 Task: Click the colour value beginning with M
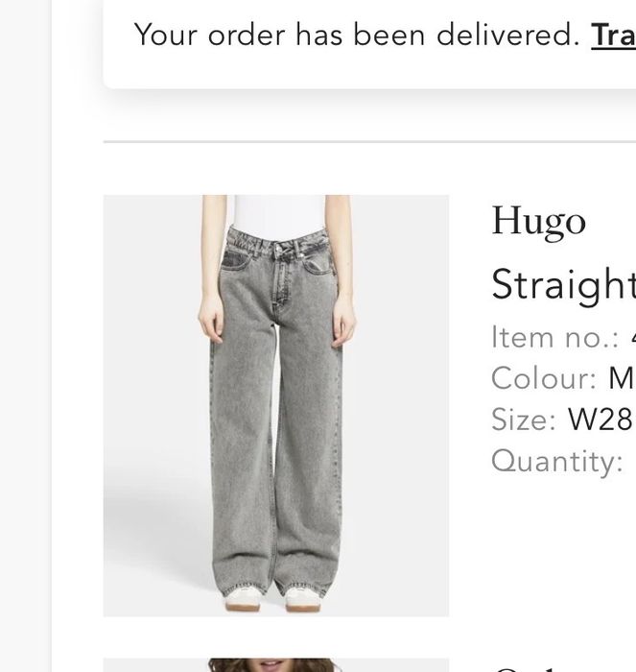(x=622, y=378)
